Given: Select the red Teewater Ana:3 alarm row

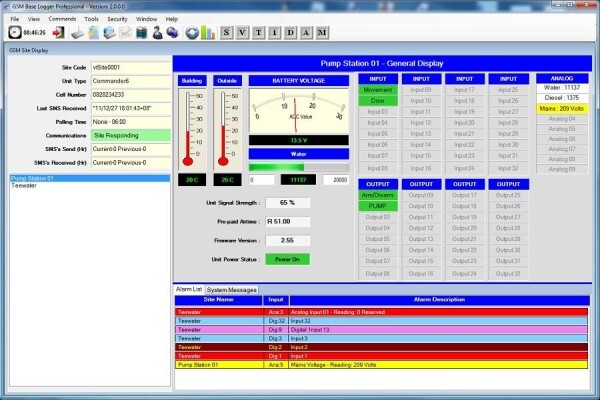Looking at the screenshot, I should pyautogui.click(x=381, y=312).
